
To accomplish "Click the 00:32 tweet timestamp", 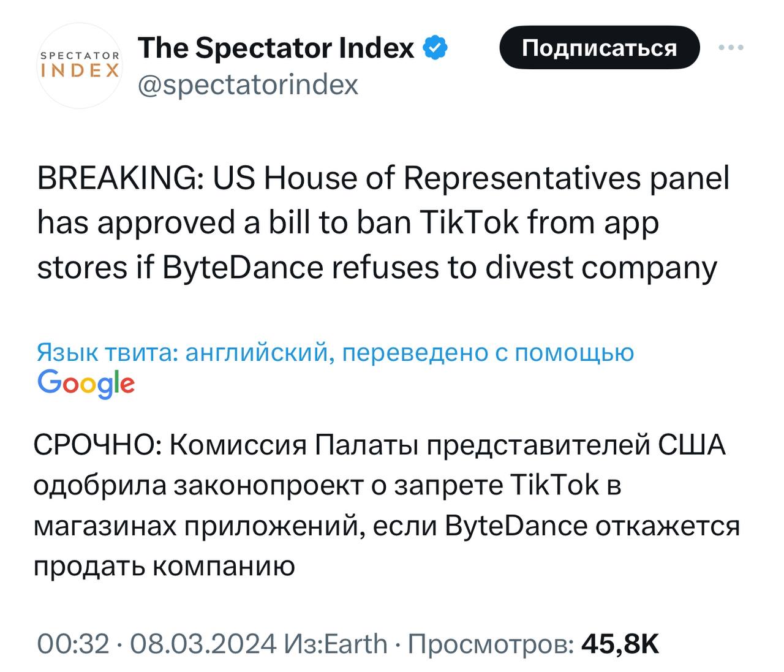I will 73,644.
